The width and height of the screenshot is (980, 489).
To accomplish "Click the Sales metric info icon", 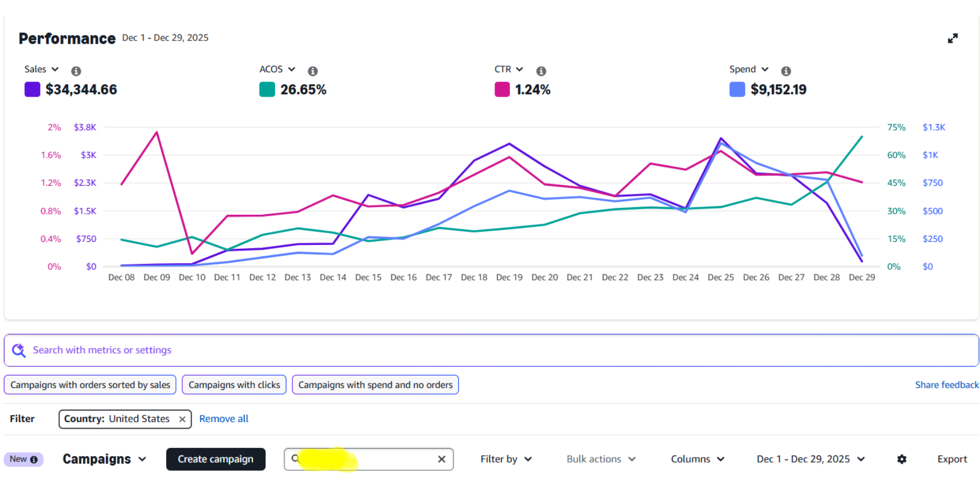I will point(76,71).
